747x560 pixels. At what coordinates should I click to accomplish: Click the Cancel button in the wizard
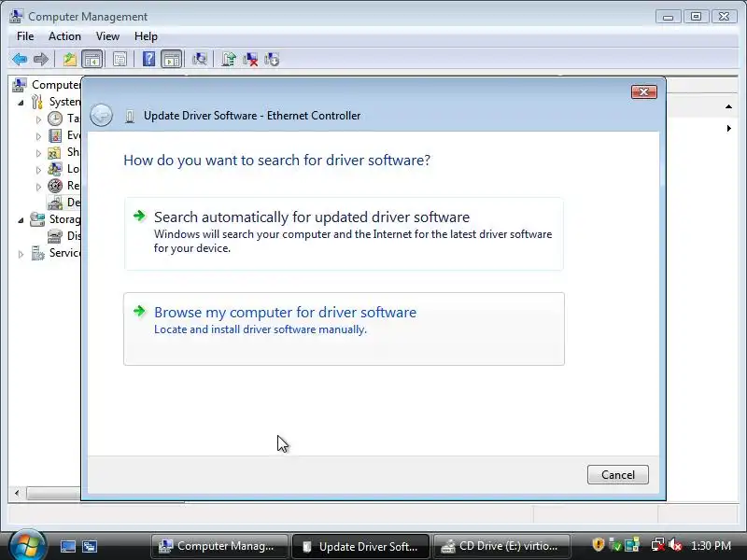[618, 475]
